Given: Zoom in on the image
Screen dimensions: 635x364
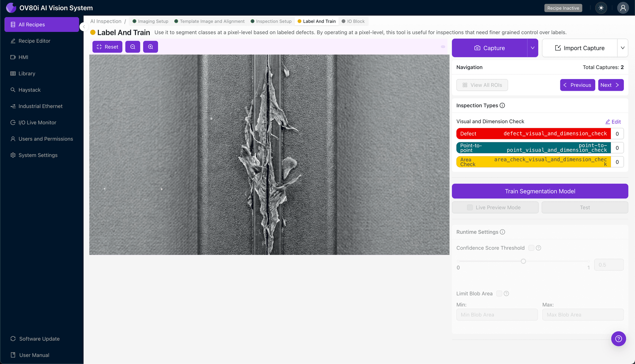Looking at the screenshot, I should [x=151, y=47].
